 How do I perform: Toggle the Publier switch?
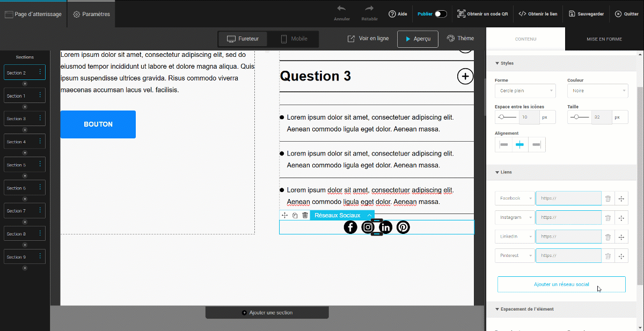pos(441,14)
